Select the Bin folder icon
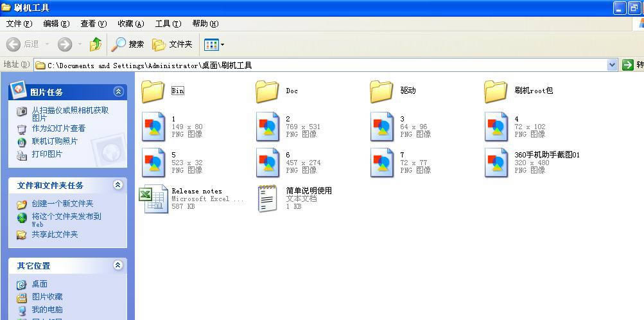 click(x=153, y=91)
